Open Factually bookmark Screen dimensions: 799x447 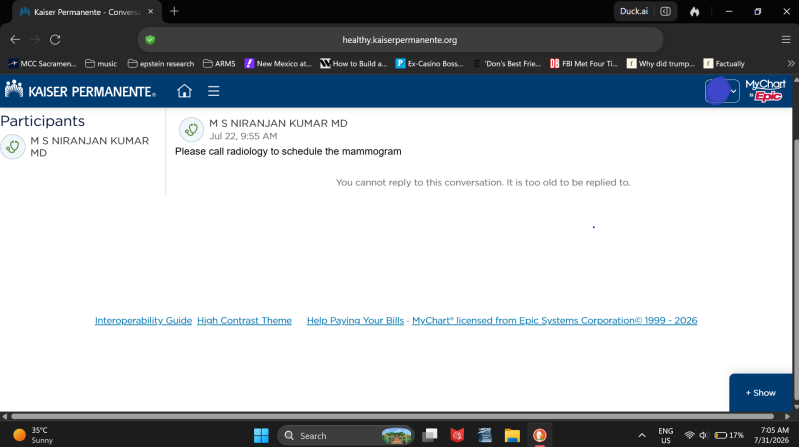pos(724,64)
